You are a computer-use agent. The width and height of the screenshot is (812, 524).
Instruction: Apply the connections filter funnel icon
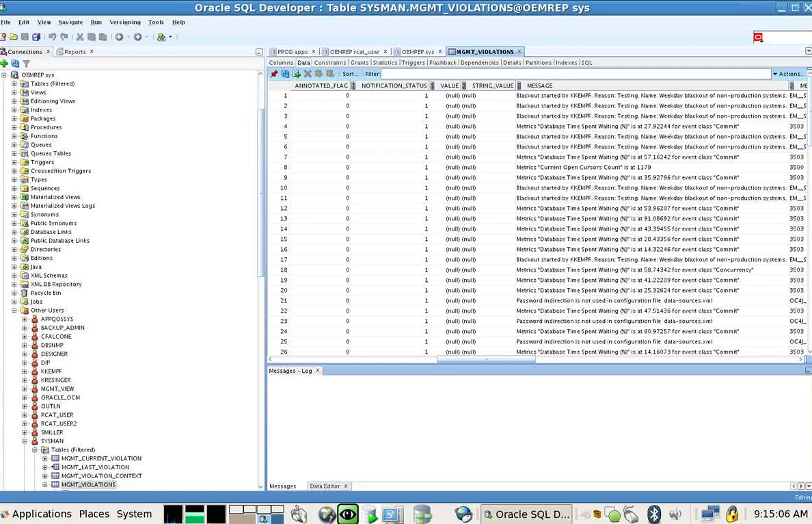click(26, 64)
